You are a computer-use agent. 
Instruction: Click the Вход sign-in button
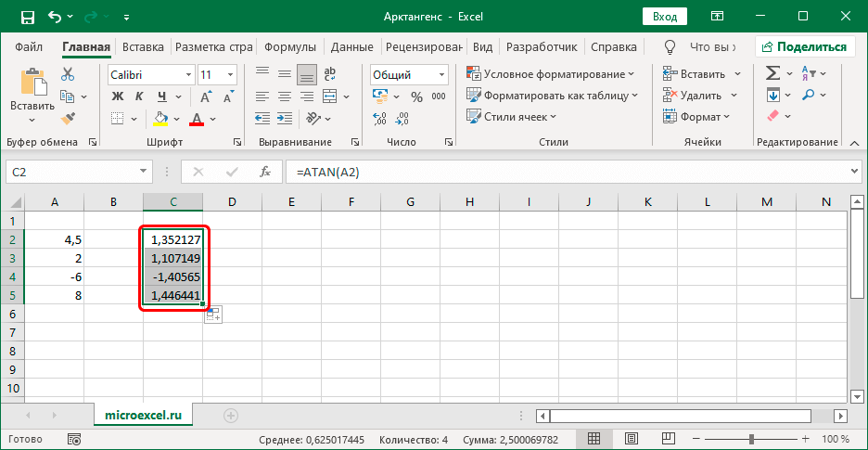[x=665, y=17]
